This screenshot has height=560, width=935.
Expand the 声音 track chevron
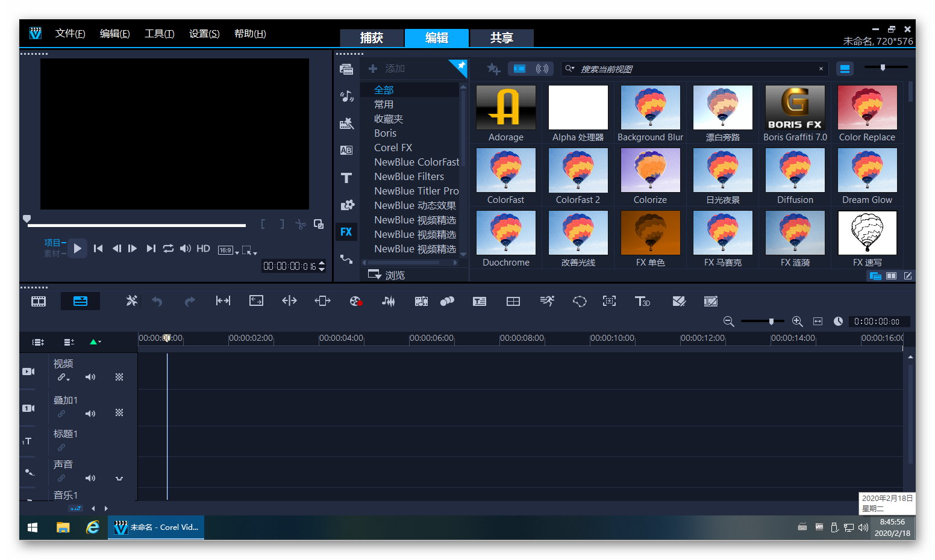point(119,479)
